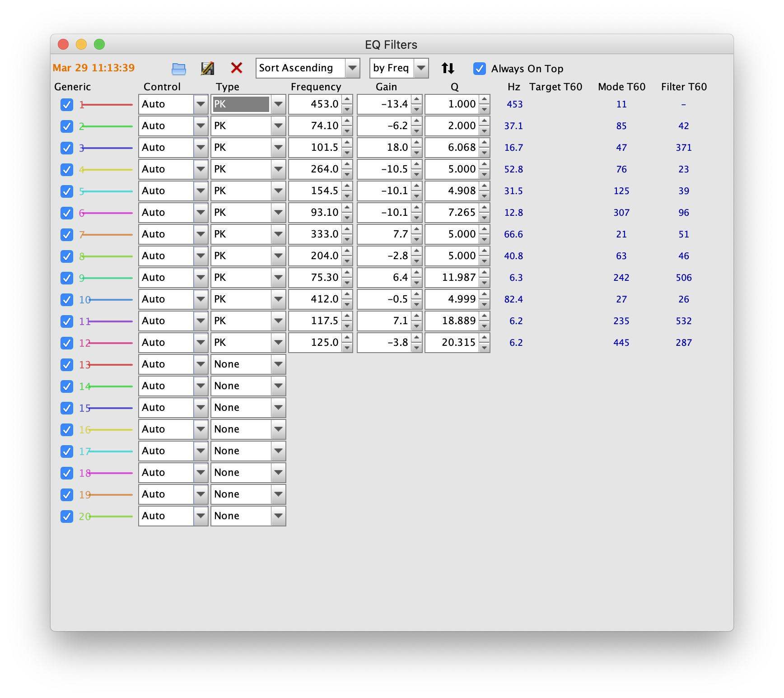Open the Control dropdown for filter 6
Viewport: 784px width, 698px height.
[173, 213]
